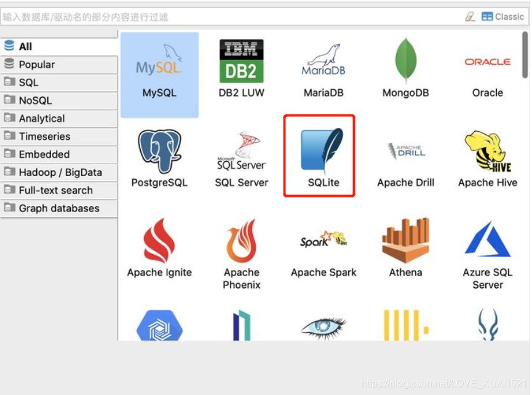Open the Analytical category
This screenshot has width=532, height=395.
(x=59, y=118)
